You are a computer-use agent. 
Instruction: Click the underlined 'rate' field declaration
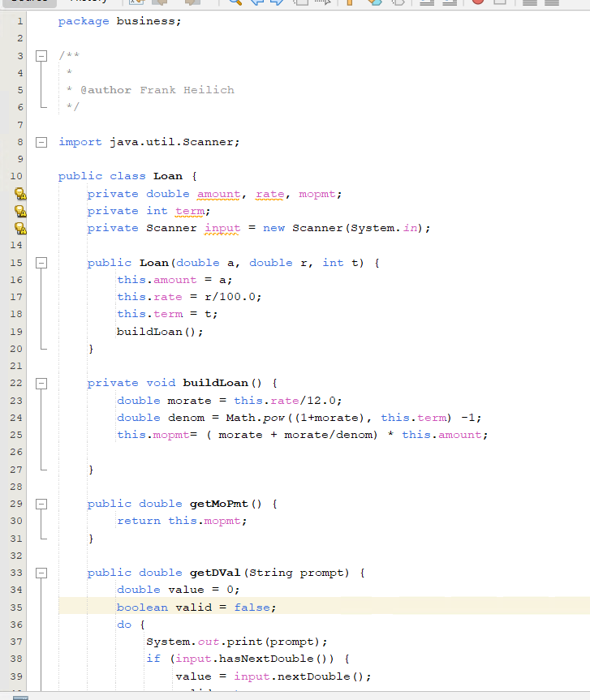tap(269, 194)
